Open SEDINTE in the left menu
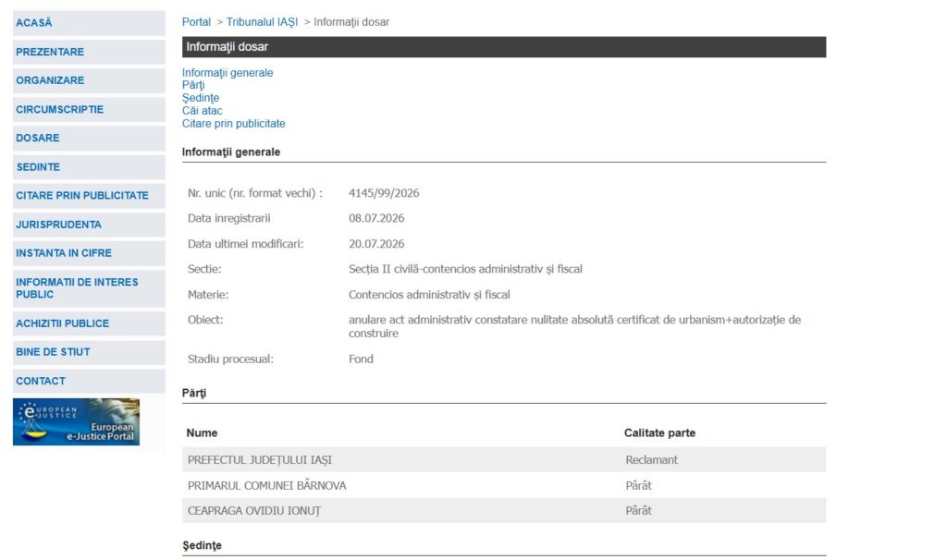This screenshot has width=947, height=560. tap(89, 167)
